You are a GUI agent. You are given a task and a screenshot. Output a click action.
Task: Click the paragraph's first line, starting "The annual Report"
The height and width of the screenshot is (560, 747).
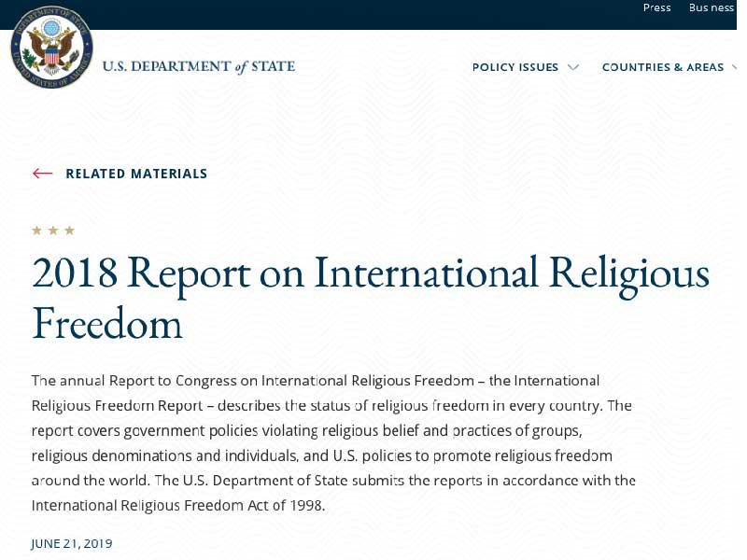[315, 381]
